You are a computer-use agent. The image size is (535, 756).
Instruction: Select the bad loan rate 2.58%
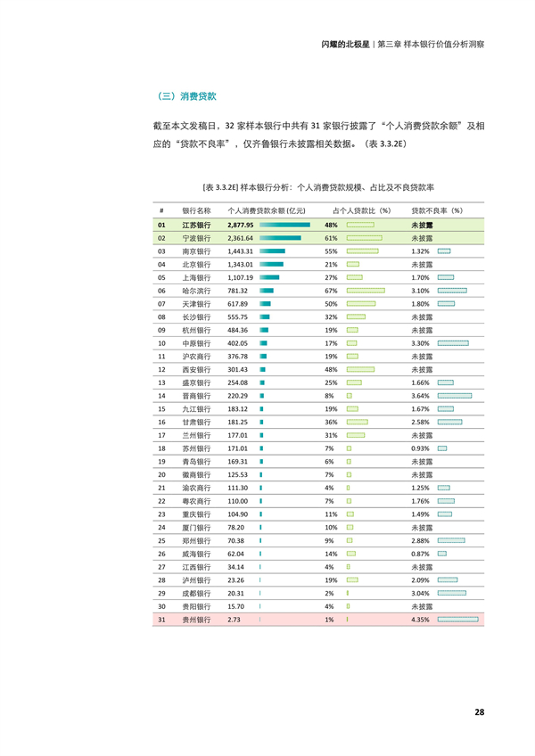click(x=420, y=423)
